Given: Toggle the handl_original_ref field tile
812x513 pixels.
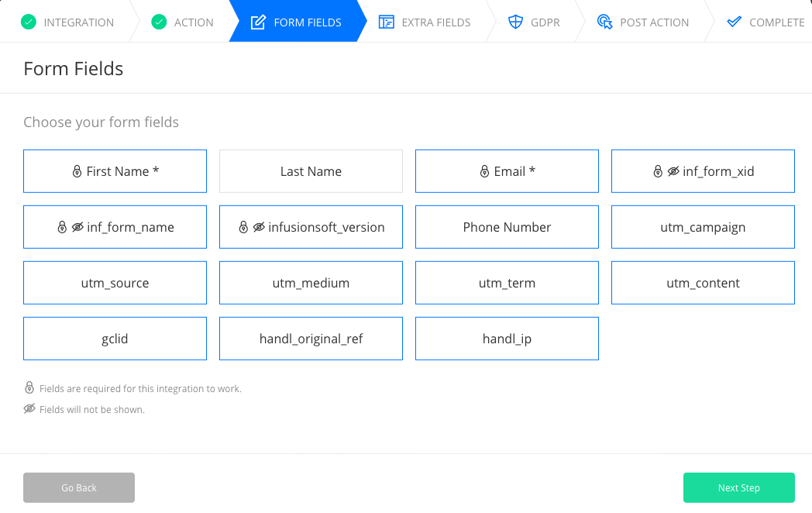Looking at the screenshot, I should [x=311, y=339].
